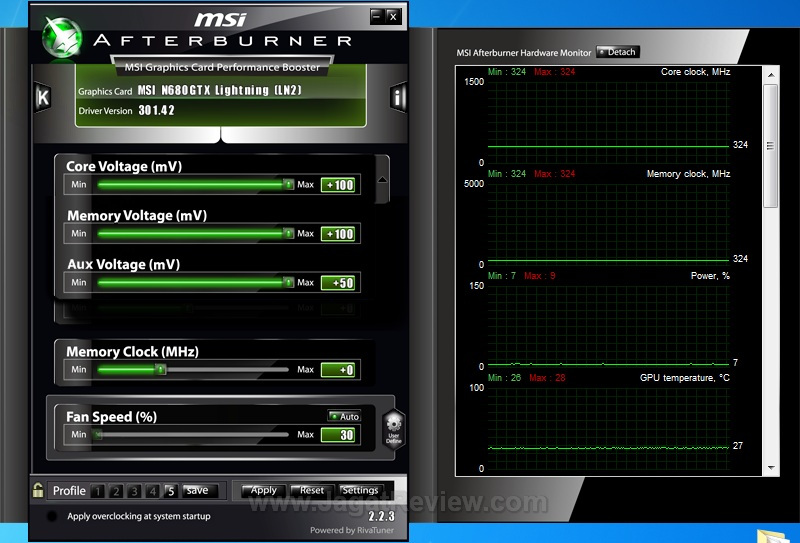Click monitor scrollbar down arrow

(770, 467)
